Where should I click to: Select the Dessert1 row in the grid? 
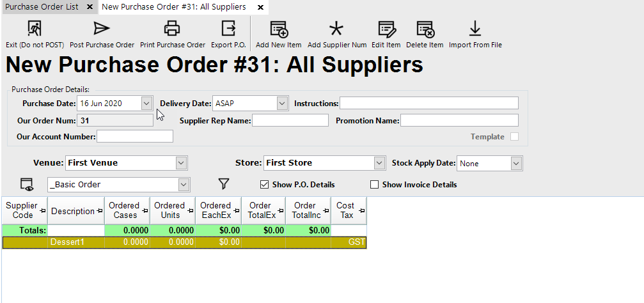point(67,242)
